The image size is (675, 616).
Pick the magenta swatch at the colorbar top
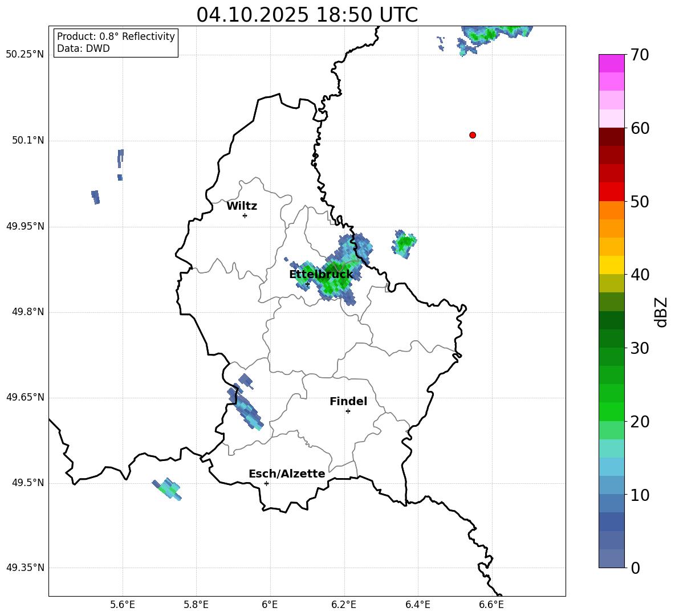tap(611, 63)
